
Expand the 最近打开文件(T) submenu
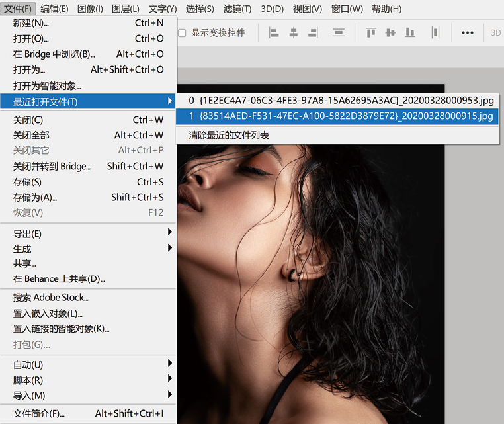coord(88,102)
